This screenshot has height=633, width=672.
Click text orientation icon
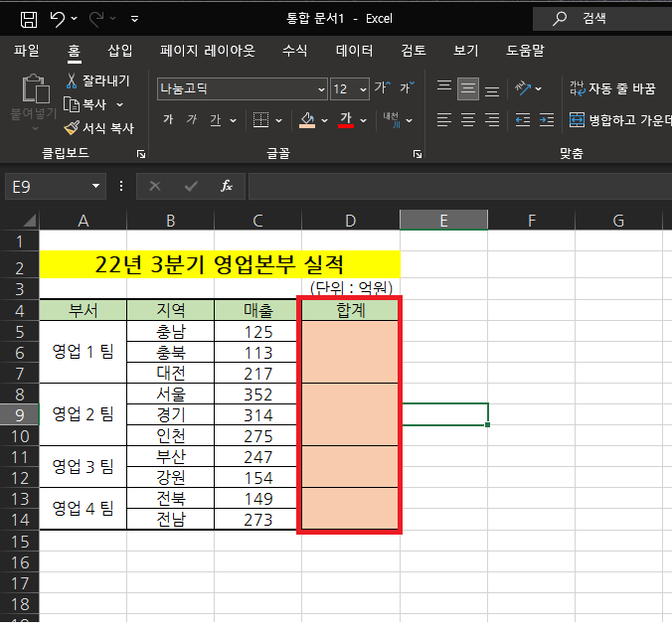click(x=523, y=88)
